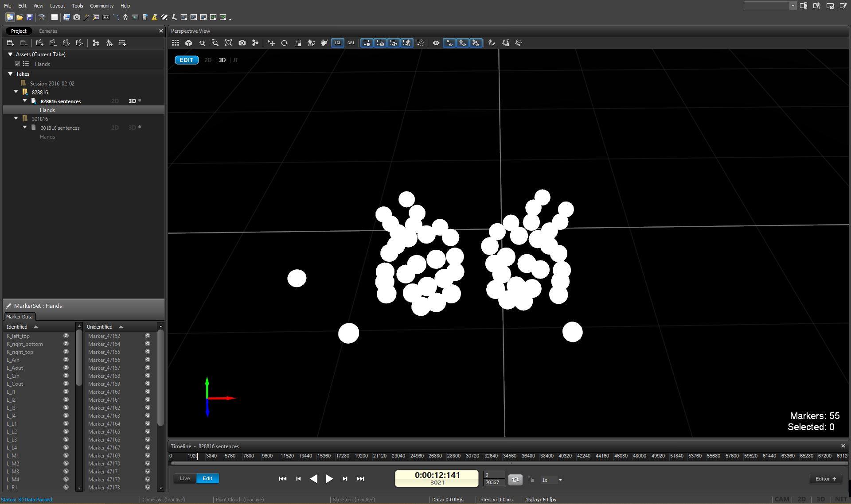Click the open folder icon in main toolbar

point(20,17)
